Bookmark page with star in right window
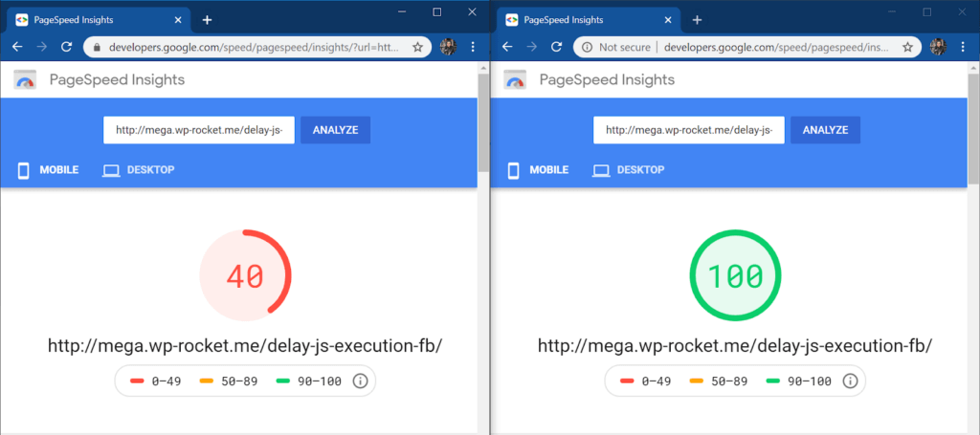The width and height of the screenshot is (980, 435). pos(907,47)
